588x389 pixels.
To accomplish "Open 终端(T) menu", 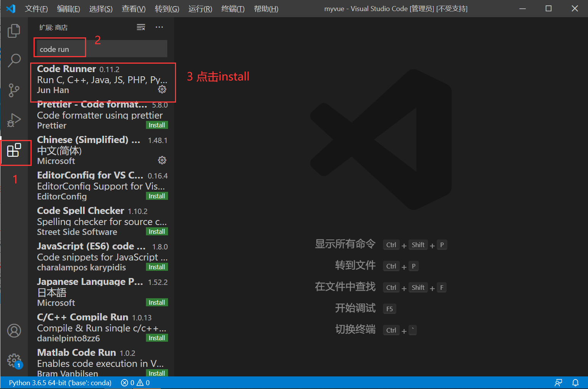I will (x=233, y=9).
